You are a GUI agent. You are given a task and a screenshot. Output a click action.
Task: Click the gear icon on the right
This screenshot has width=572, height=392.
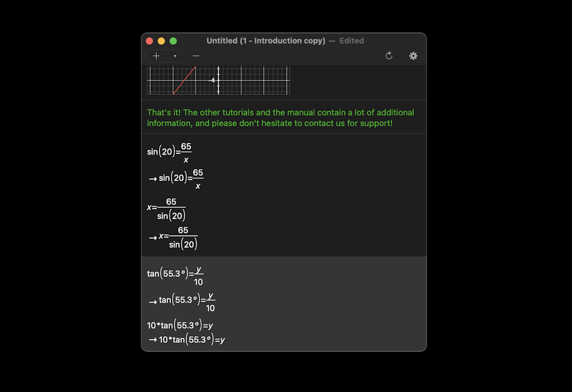click(413, 56)
